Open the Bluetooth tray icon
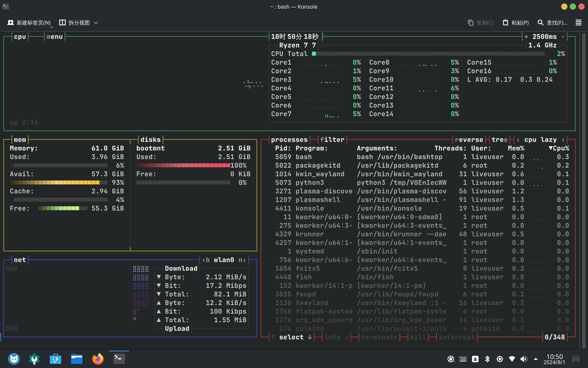The image size is (588, 368). (x=487, y=359)
